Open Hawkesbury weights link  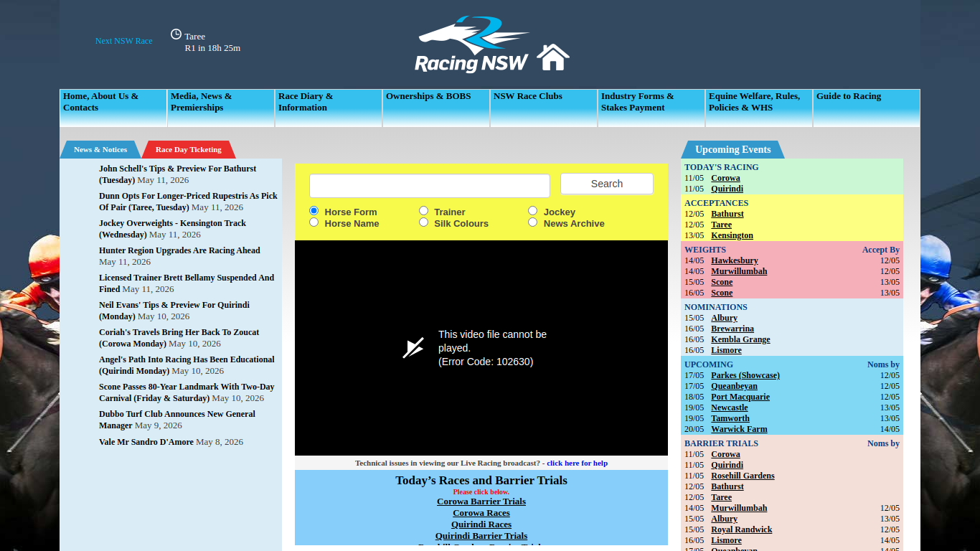[x=735, y=260]
